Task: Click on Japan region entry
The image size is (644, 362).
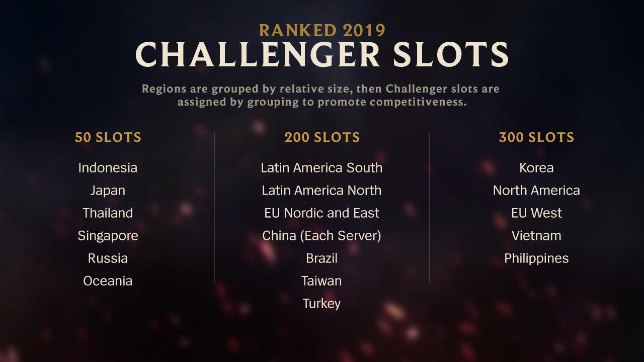Action: 108,191
